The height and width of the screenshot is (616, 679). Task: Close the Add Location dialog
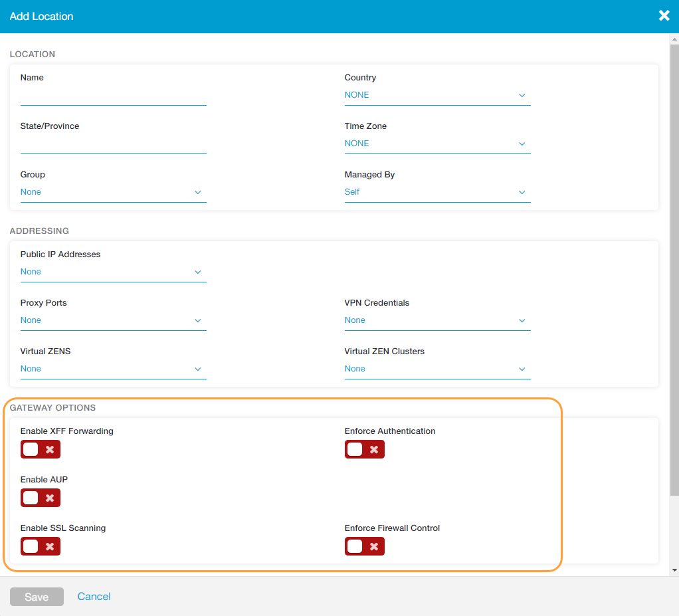tap(664, 16)
